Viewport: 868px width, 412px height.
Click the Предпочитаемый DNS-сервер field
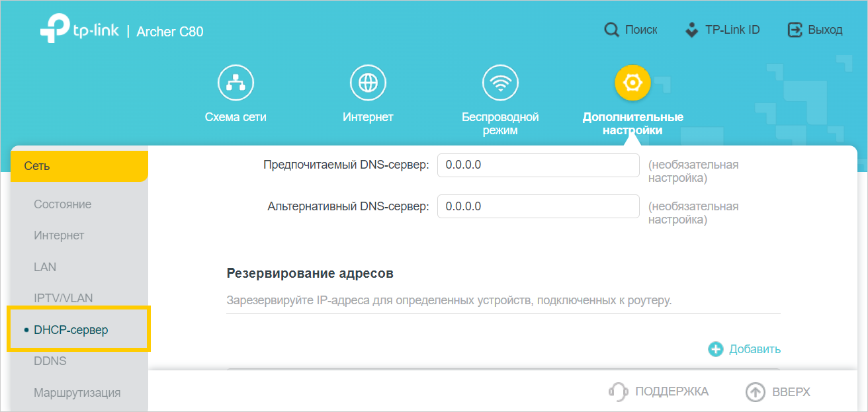pos(538,165)
